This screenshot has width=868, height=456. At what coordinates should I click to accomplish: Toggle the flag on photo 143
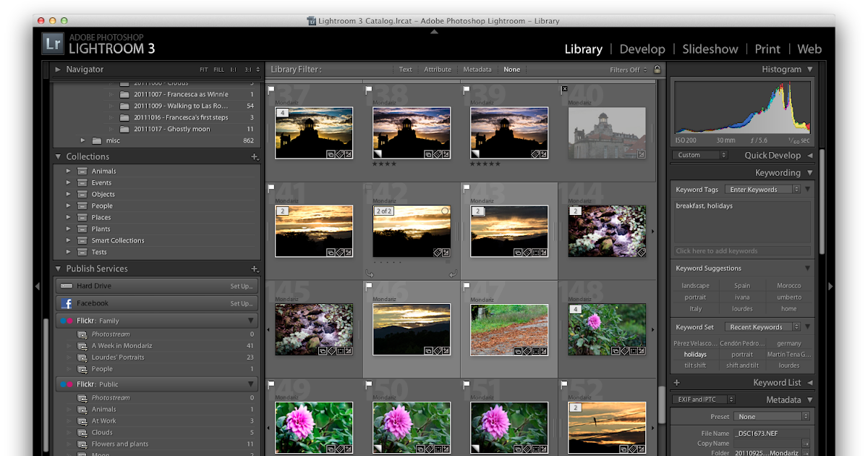click(467, 188)
